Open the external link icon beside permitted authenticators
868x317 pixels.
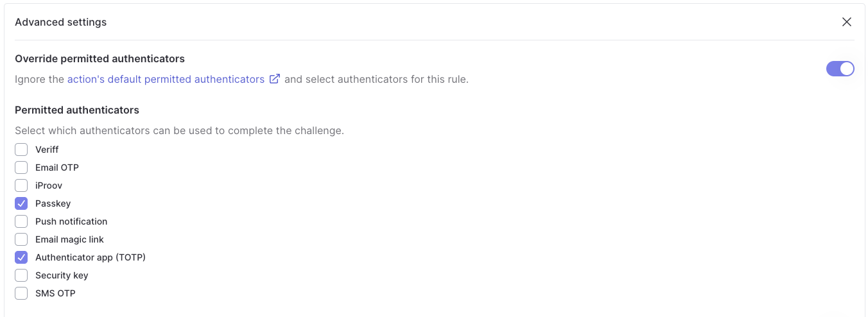click(274, 79)
